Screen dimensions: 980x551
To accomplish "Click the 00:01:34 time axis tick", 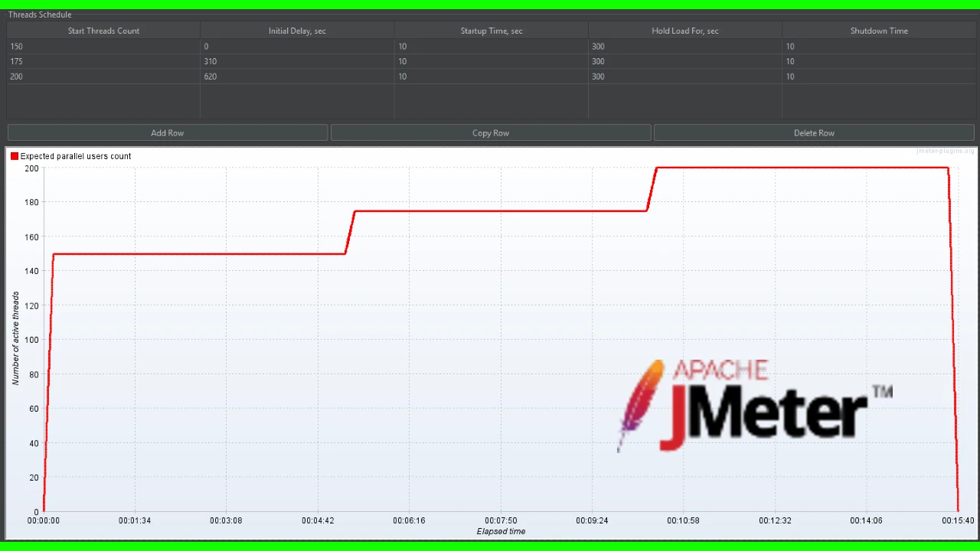I will [x=135, y=520].
